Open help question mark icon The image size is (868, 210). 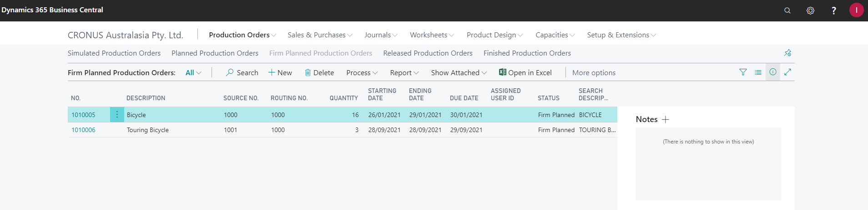coord(833,10)
